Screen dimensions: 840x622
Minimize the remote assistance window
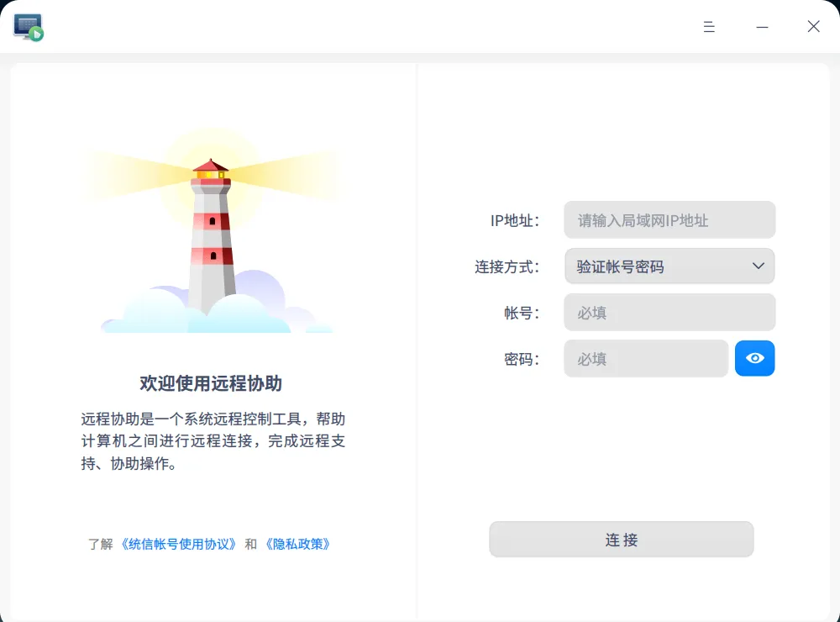(762, 27)
